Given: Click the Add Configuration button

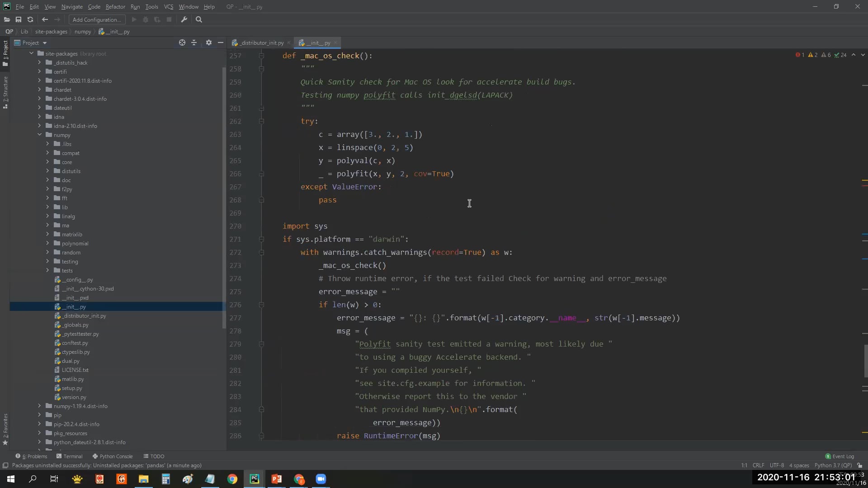Looking at the screenshot, I should pyautogui.click(x=97, y=19).
